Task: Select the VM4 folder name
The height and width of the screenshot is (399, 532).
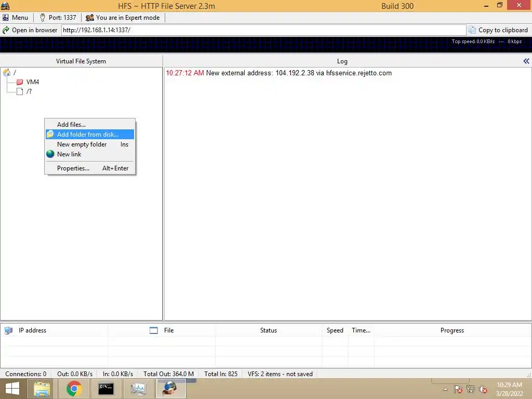Action: [x=33, y=82]
